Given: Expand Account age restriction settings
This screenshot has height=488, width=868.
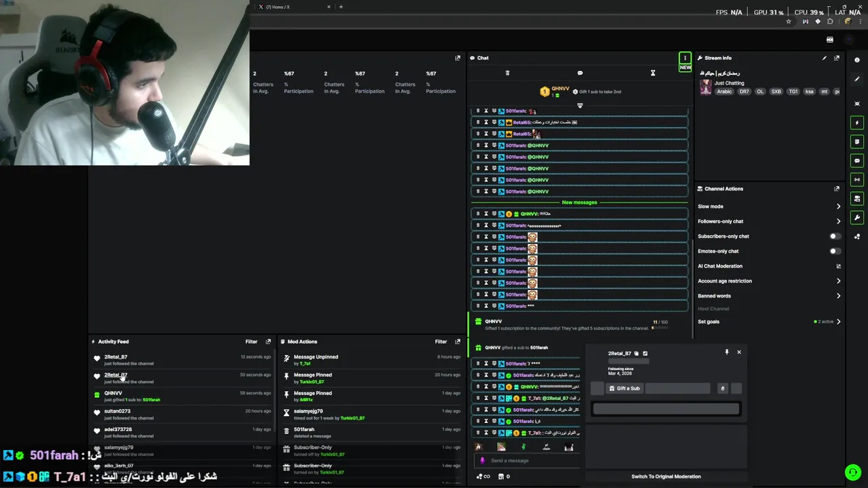Looking at the screenshot, I should click(x=769, y=281).
